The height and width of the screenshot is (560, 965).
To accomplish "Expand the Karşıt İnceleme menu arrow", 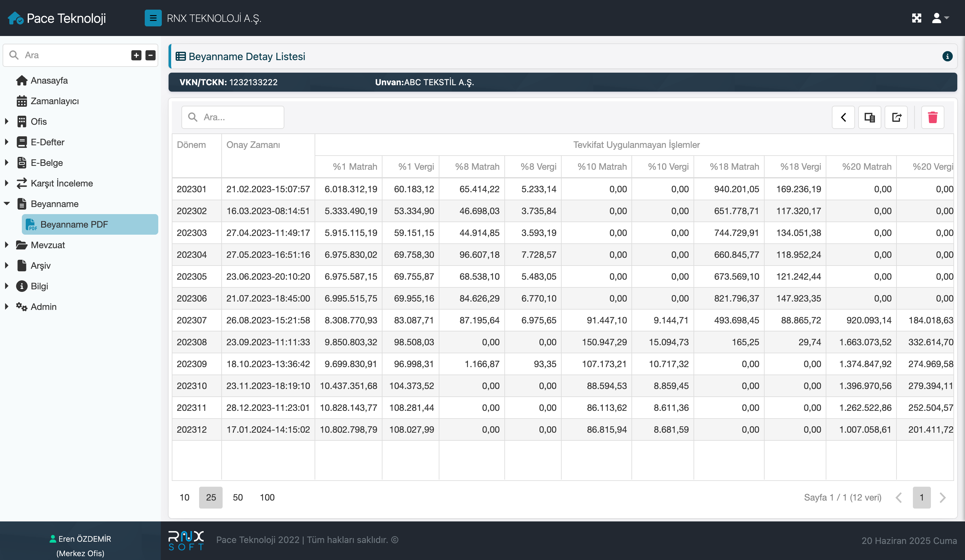I will (x=6, y=183).
